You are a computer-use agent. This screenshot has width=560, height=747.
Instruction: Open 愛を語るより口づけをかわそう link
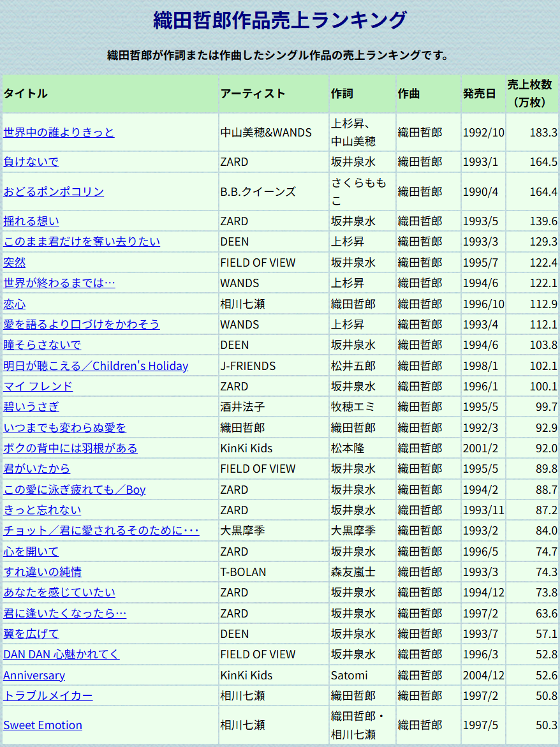[x=82, y=325]
